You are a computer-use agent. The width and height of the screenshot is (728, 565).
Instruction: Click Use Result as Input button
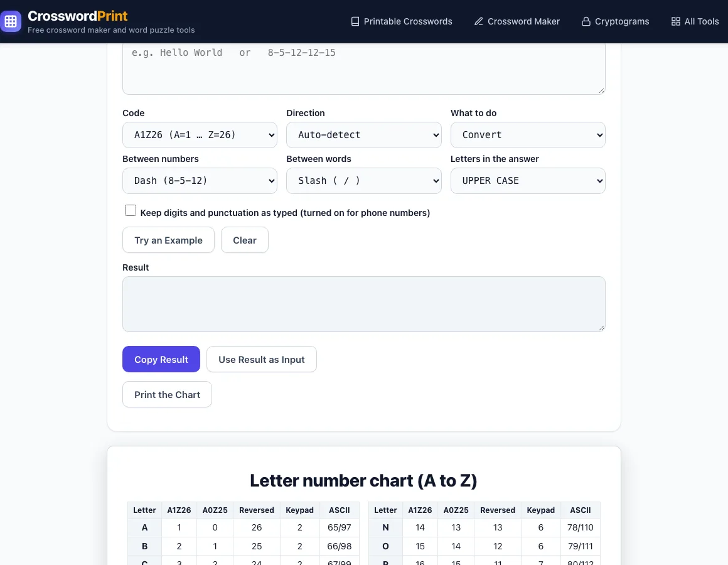pyautogui.click(x=262, y=359)
